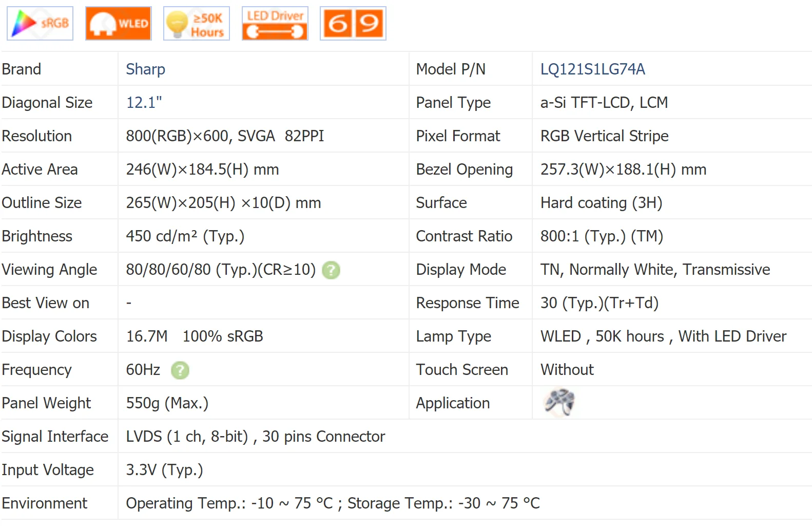The height and width of the screenshot is (527, 812).
Task: Select 'LVDS (1 ch, 8-bit) , 30 pins Connector'
Action: point(256,437)
